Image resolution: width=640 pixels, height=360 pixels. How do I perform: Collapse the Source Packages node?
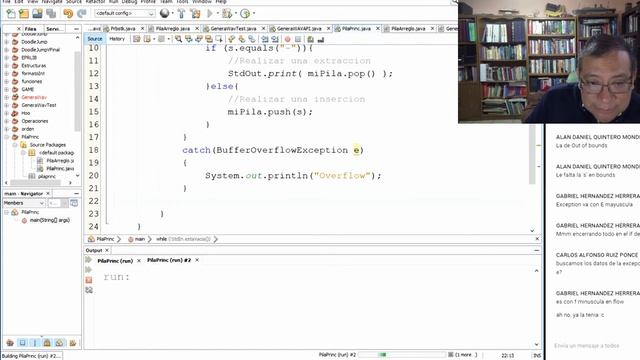point(15,144)
